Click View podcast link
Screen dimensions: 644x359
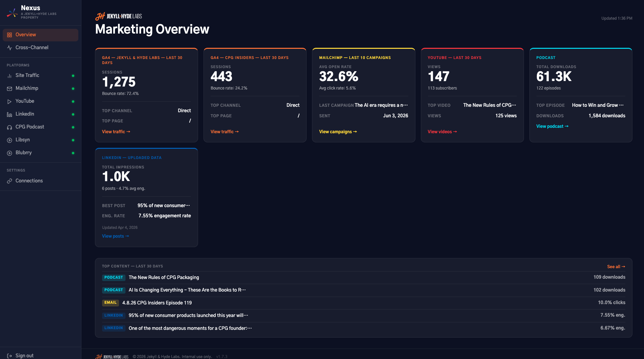[x=552, y=126]
